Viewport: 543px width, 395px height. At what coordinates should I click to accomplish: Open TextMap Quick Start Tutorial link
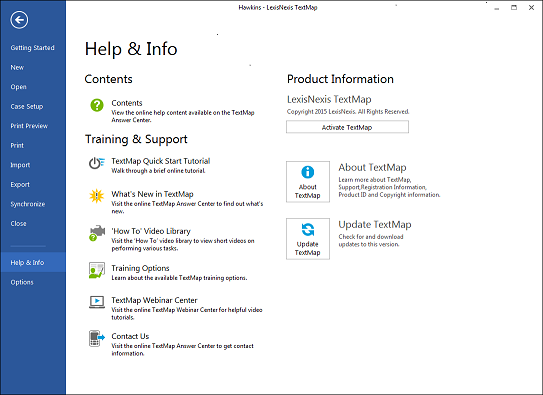[161, 161]
